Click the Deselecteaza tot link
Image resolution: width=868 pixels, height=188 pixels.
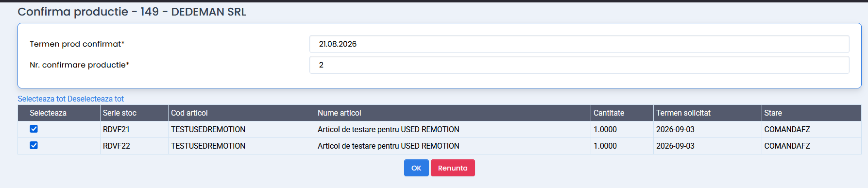(x=95, y=99)
